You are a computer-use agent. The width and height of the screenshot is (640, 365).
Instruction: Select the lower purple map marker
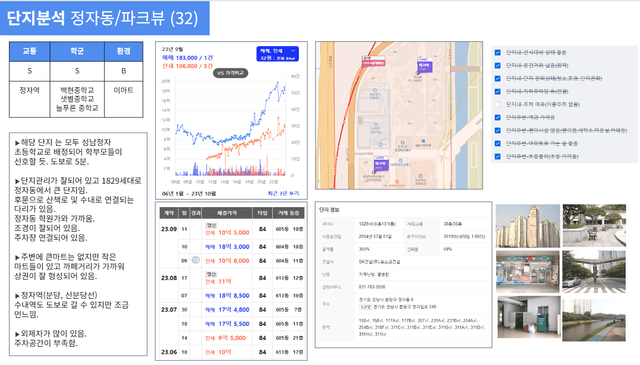[381, 164]
